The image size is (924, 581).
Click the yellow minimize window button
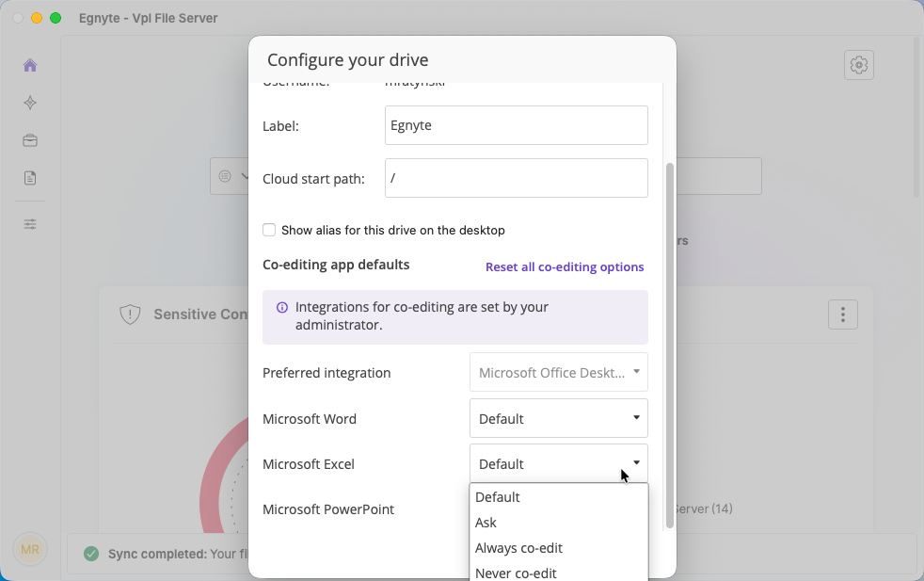click(x=37, y=18)
